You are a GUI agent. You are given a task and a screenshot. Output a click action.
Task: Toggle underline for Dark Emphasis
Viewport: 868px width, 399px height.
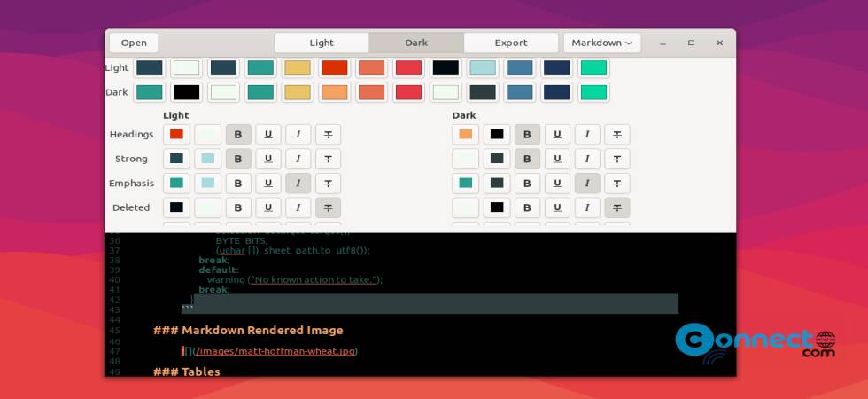(x=557, y=183)
